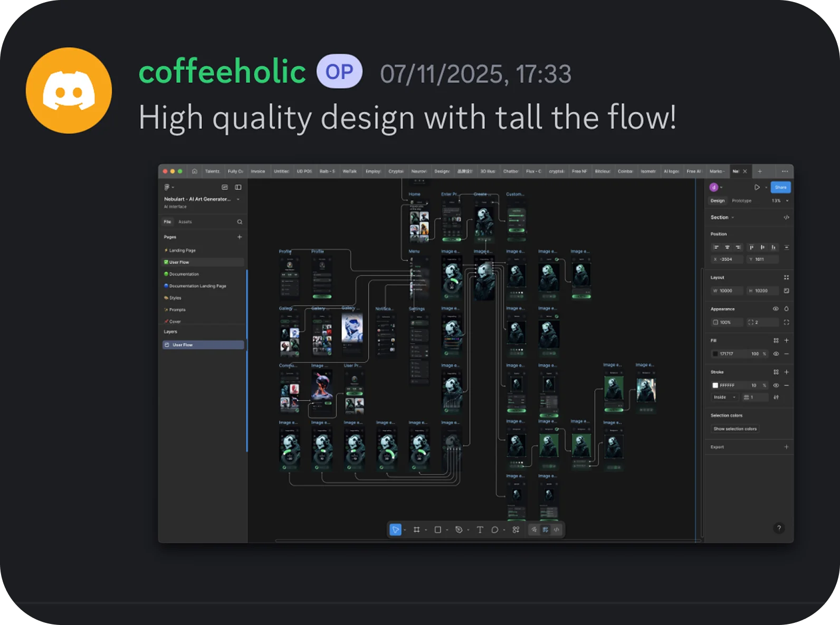The width and height of the screenshot is (840, 625).
Task: Select the Text tool
Action: 480,529
